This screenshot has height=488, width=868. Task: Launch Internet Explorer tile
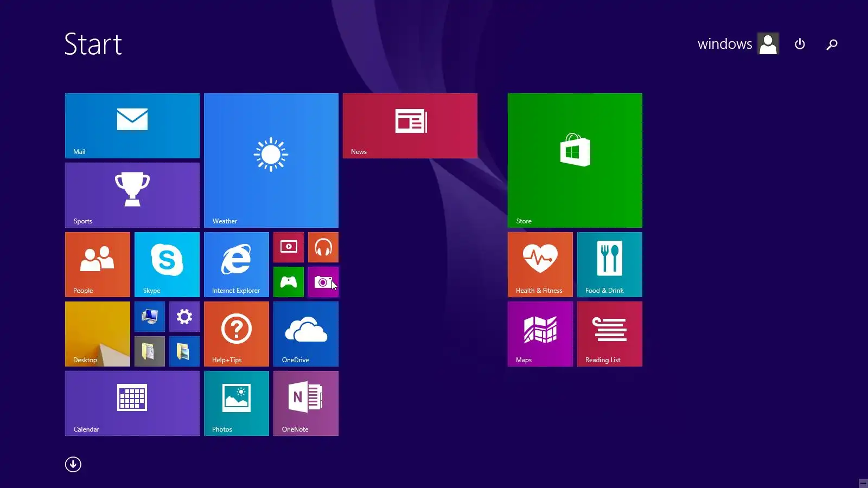tap(237, 265)
